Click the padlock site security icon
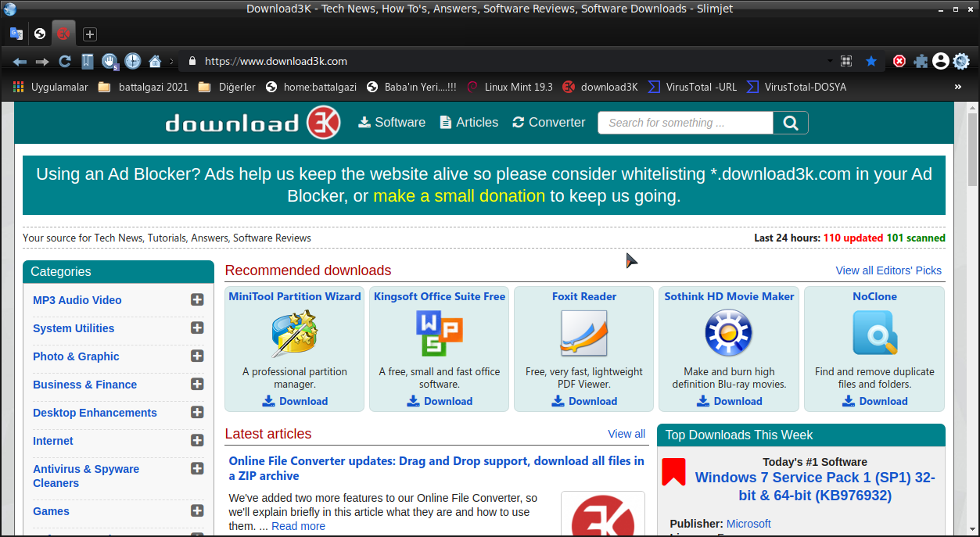980x537 pixels. point(192,61)
